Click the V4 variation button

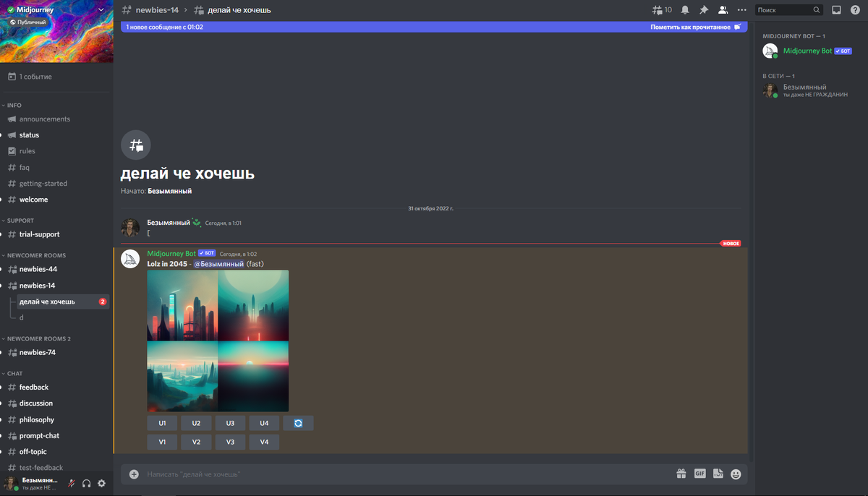(264, 442)
